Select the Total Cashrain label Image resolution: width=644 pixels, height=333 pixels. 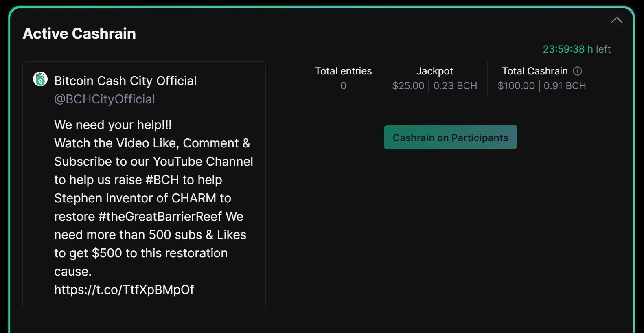coord(534,71)
